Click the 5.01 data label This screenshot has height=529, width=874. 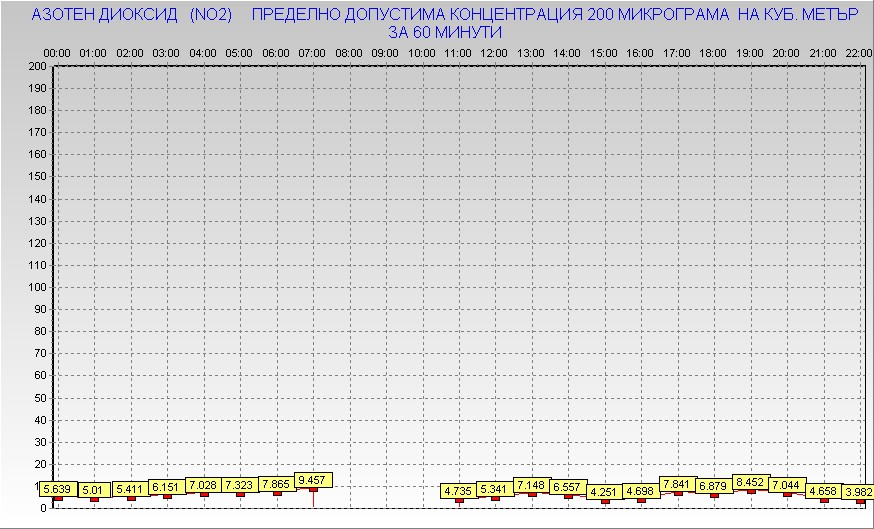point(94,491)
